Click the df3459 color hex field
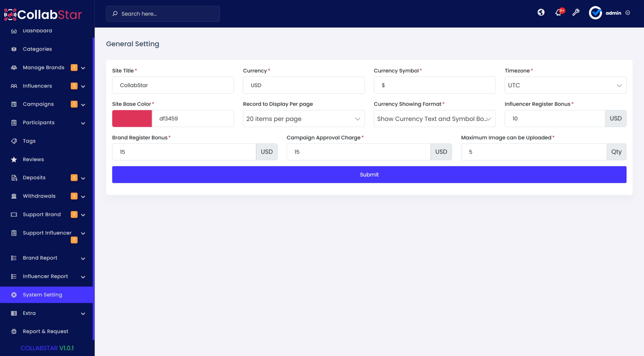Image resolution: width=644 pixels, height=356 pixels. (193, 118)
